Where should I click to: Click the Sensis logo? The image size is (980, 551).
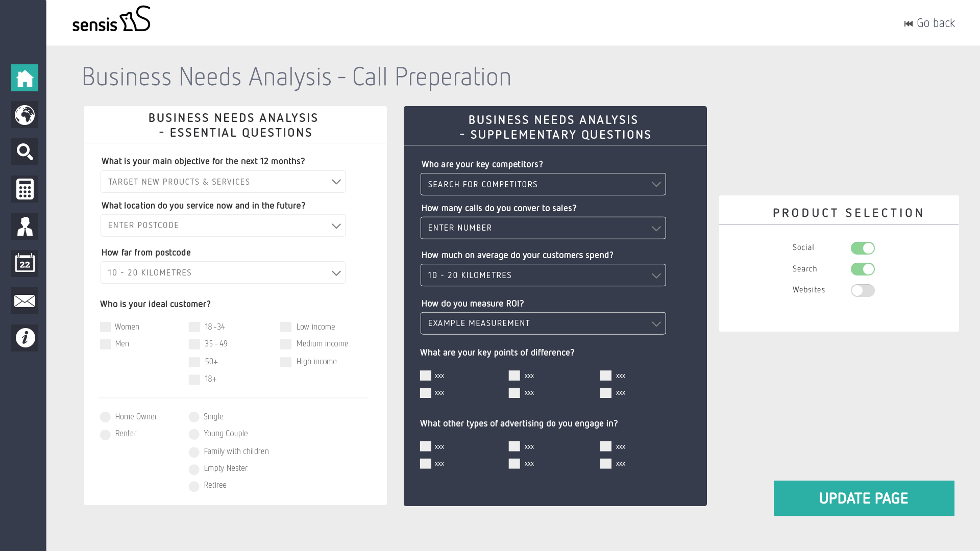(111, 19)
